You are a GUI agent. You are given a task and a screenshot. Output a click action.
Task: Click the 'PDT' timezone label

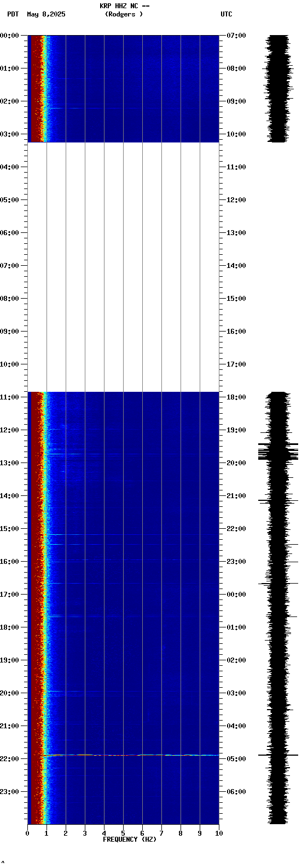13,14
